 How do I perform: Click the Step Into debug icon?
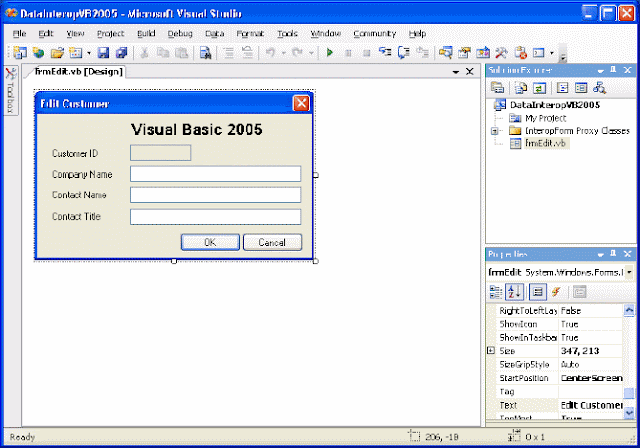tap(385, 52)
